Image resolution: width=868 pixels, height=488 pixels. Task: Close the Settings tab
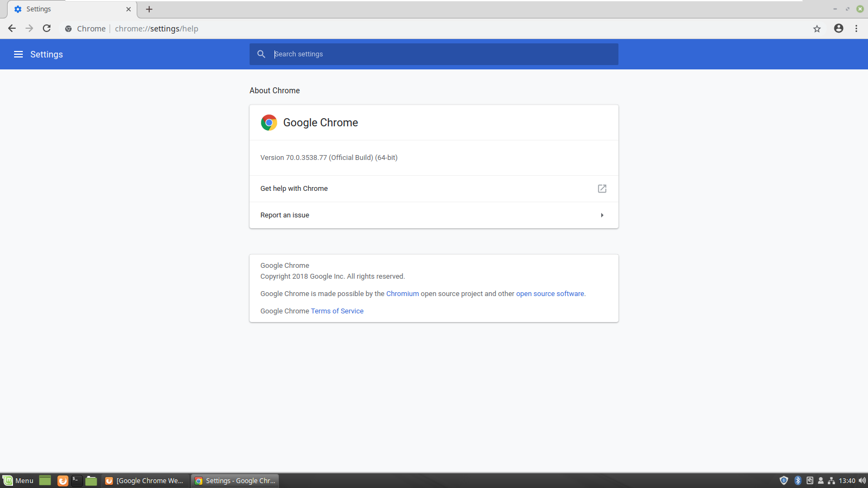click(x=129, y=9)
